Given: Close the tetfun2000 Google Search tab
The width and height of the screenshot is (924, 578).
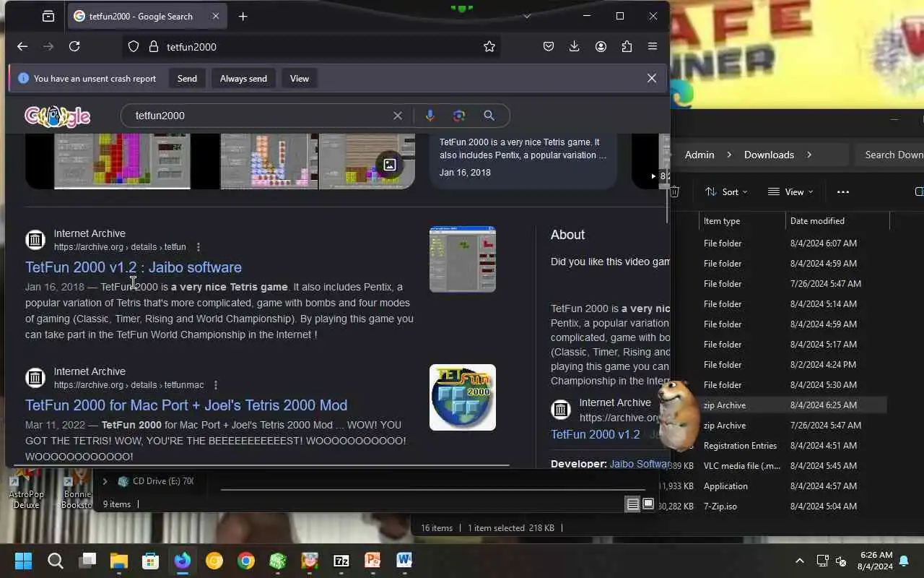Looking at the screenshot, I should click(216, 16).
